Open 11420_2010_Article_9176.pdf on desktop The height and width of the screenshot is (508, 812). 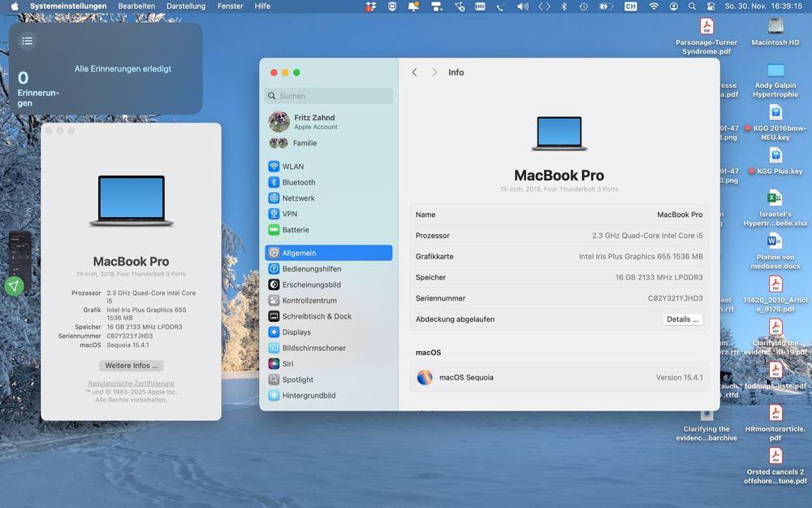click(x=775, y=294)
